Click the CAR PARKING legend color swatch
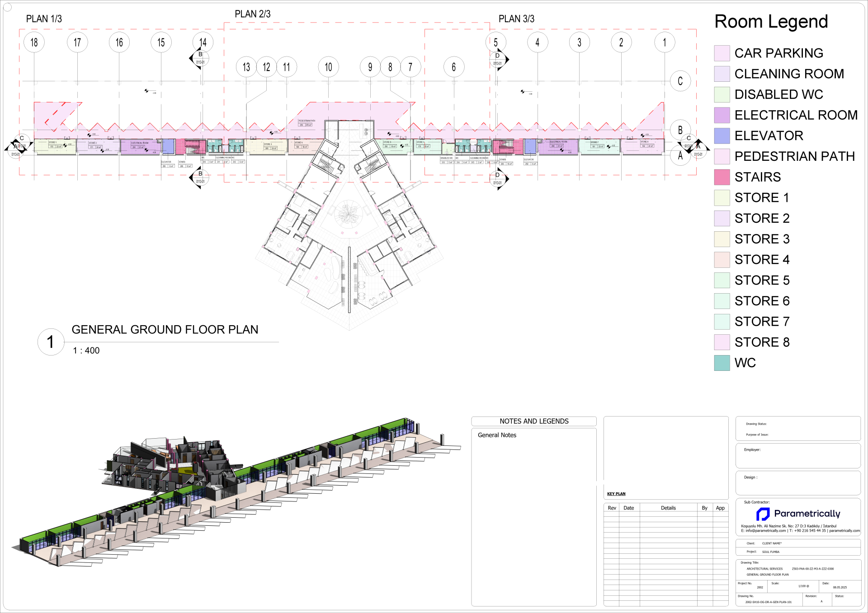Screen dimensions: 868x613 (x=722, y=53)
